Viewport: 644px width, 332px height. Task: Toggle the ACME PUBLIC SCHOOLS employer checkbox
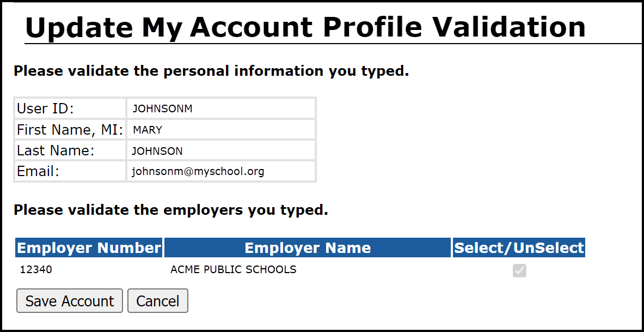519,270
